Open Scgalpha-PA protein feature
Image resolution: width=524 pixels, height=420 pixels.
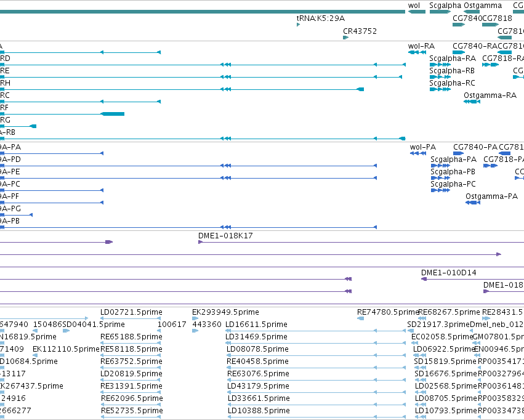pyautogui.click(x=440, y=166)
